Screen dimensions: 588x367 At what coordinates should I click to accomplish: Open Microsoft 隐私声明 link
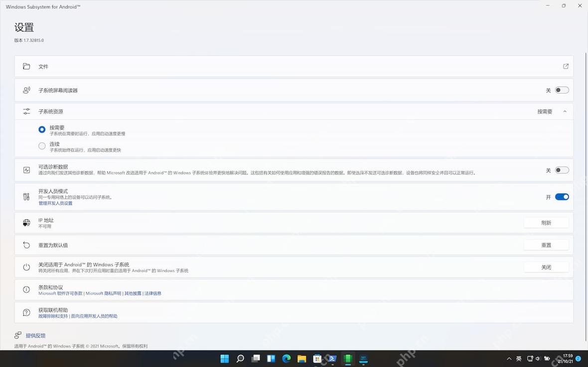pos(104,293)
